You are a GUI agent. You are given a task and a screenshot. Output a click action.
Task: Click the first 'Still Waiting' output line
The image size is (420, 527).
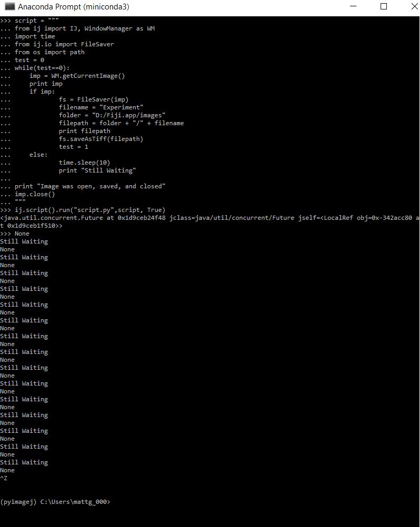[x=24, y=241]
